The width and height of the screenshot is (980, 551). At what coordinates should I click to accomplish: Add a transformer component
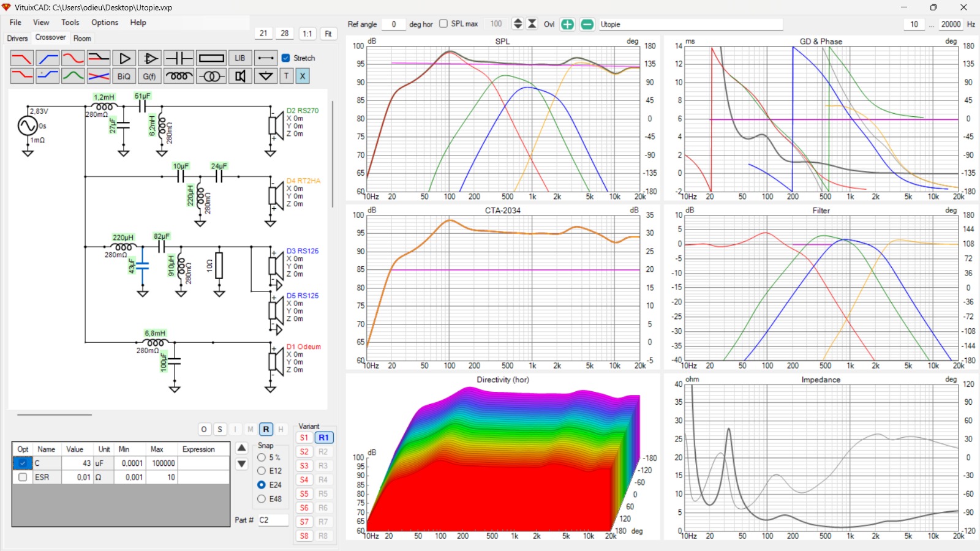click(211, 76)
